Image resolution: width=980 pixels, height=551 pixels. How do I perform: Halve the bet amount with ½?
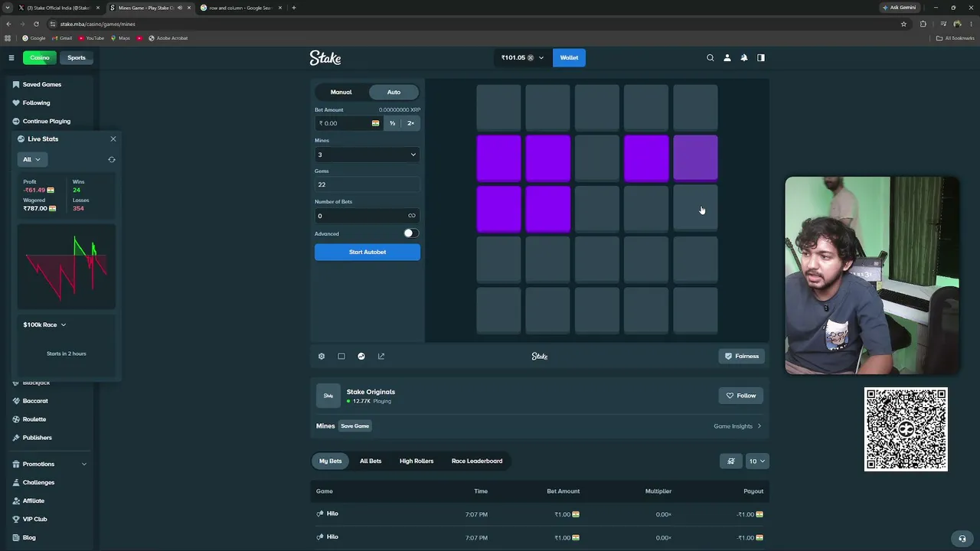click(x=392, y=123)
